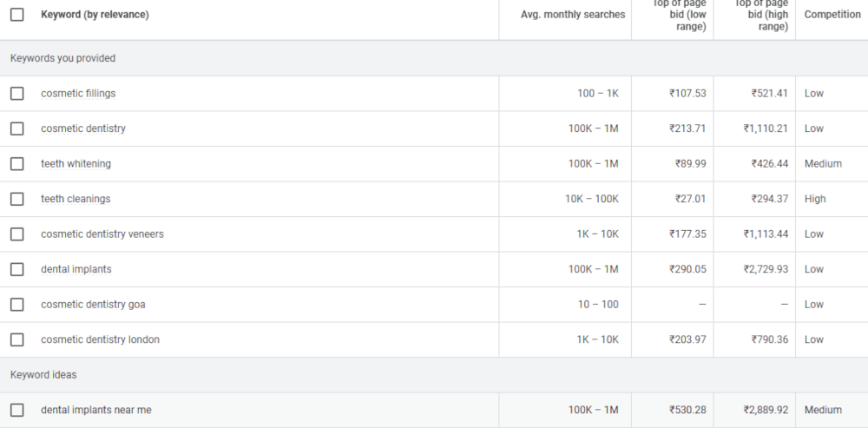Sort table by Competition column
Screen dimensions: 868x428
(832, 15)
